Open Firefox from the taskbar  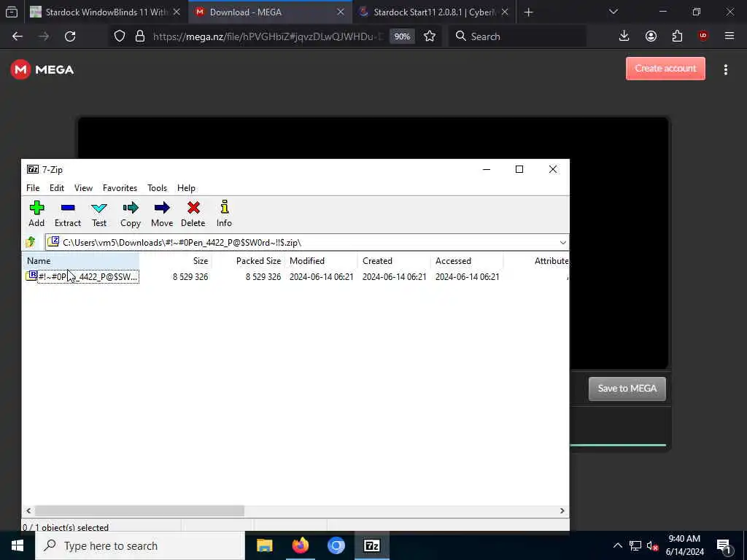click(x=300, y=545)
